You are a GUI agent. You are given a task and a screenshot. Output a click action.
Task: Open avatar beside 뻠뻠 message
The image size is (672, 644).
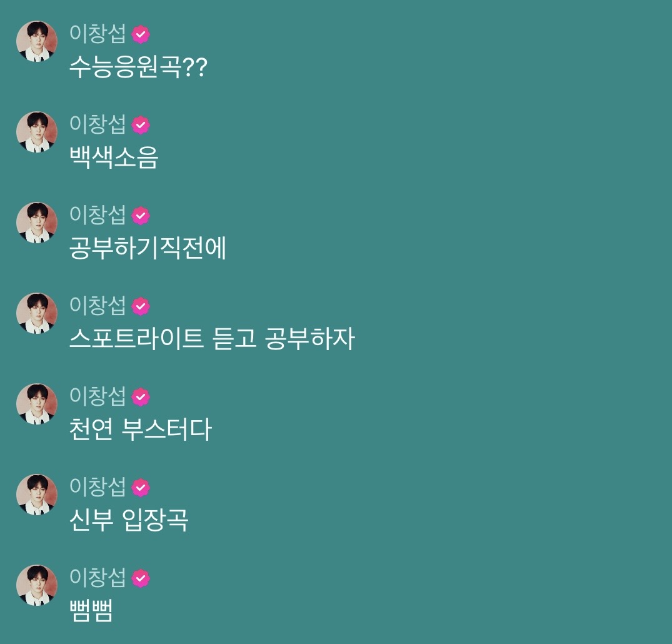point(37,585)
